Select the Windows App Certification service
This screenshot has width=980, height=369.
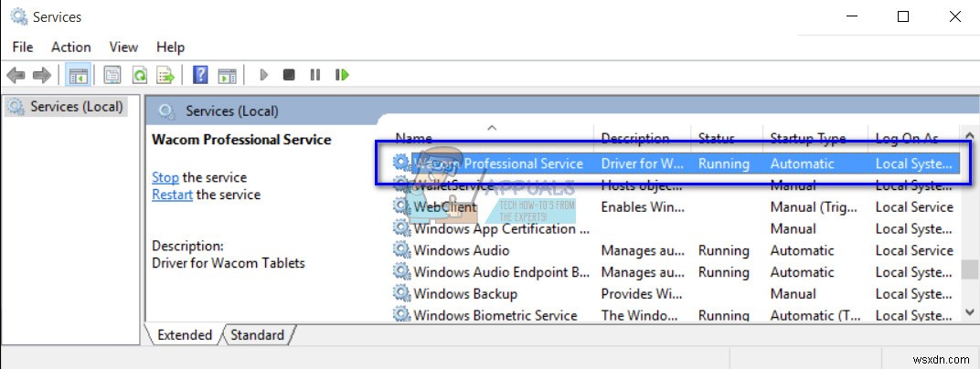[x=502, y=228]
